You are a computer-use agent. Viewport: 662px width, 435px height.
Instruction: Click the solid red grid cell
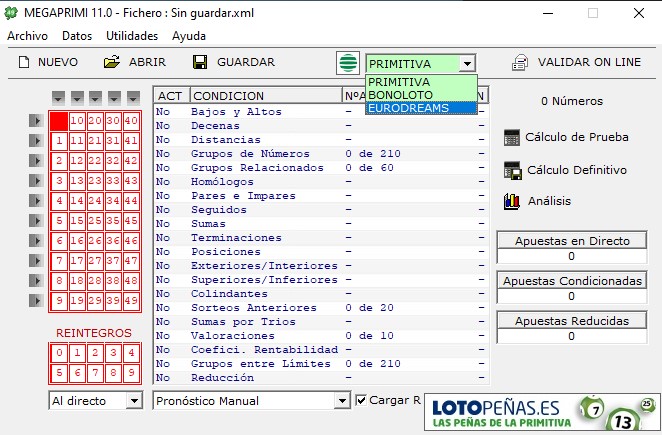[59, 121]
